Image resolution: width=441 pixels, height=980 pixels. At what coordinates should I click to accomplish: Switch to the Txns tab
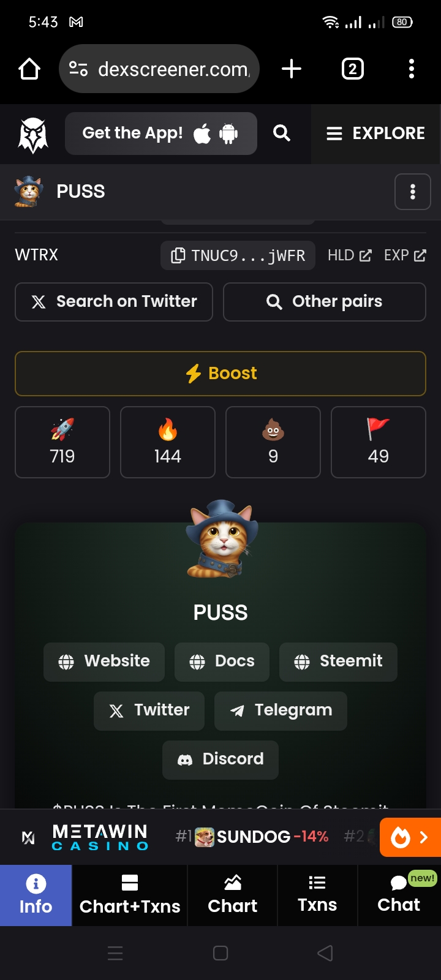point(317,895)
